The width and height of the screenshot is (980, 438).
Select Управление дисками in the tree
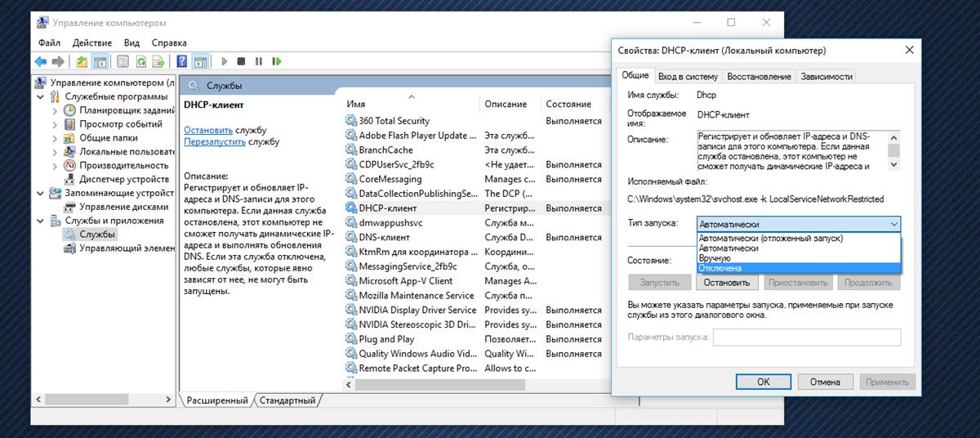[x=123, y=207]
